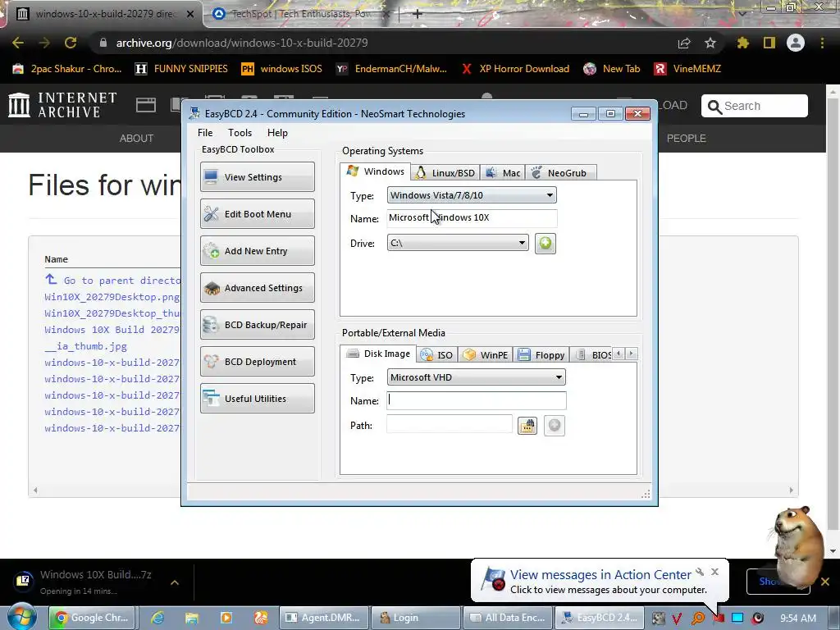Select Add New Entry in toolbox
Viewport: 840px width, 630px height.
pos(257,251)
